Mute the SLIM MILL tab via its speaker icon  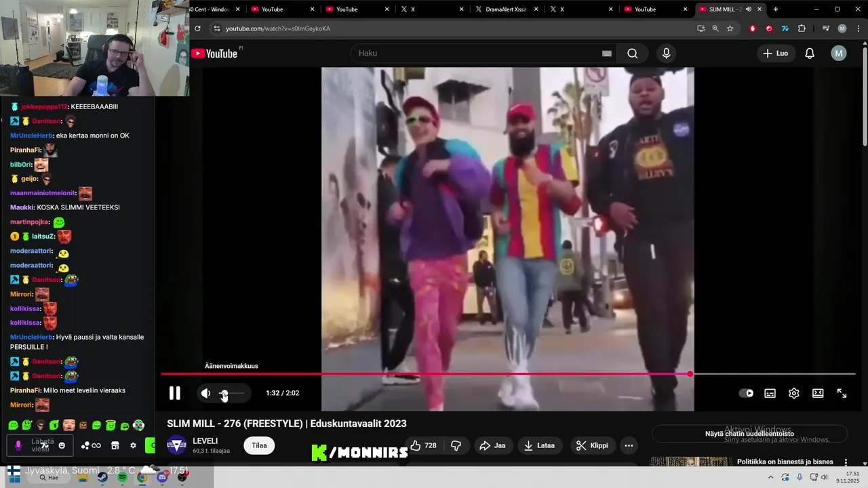749,9
